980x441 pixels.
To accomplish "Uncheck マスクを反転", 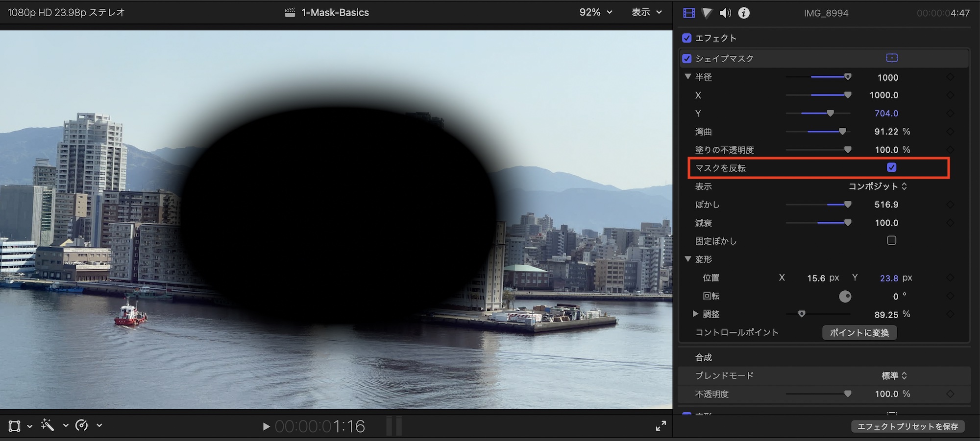I will [892, 167].
